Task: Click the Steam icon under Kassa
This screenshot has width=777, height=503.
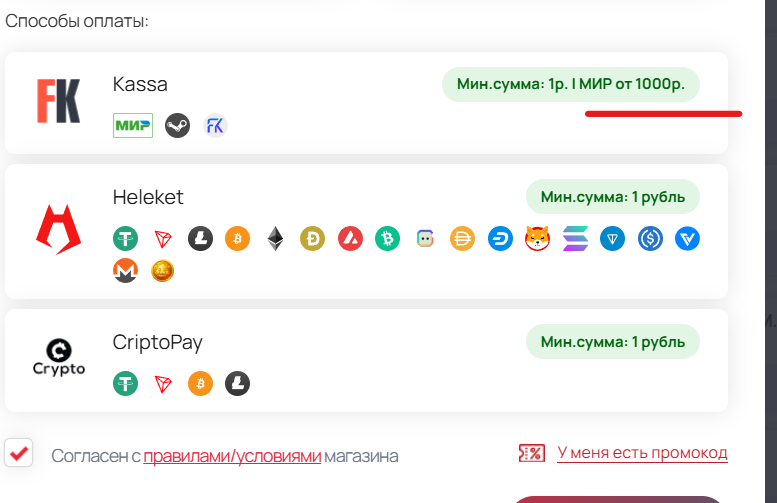Action: click(x=177, y=125)
